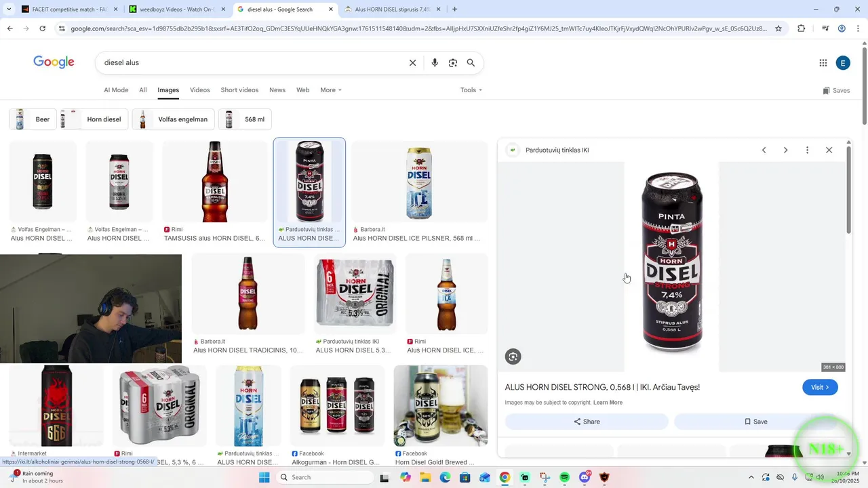Reload the page
The height and width of the screenshot is (488, 868).
click(42, 28)
